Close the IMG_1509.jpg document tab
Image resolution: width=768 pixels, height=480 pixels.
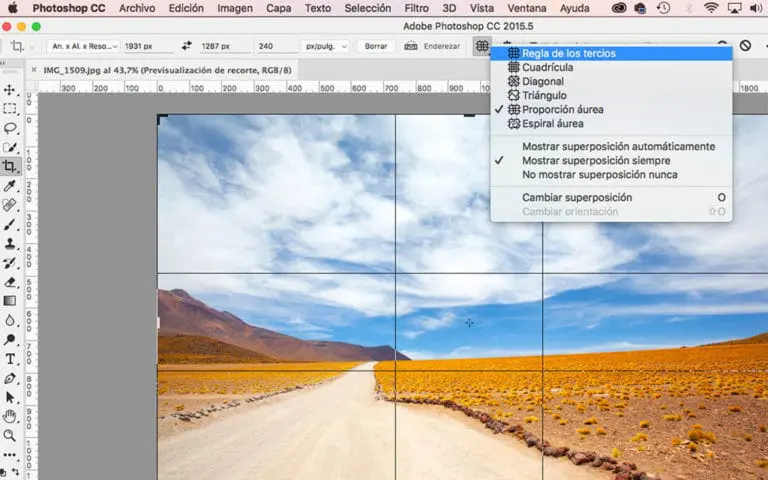tap(34, 70)
